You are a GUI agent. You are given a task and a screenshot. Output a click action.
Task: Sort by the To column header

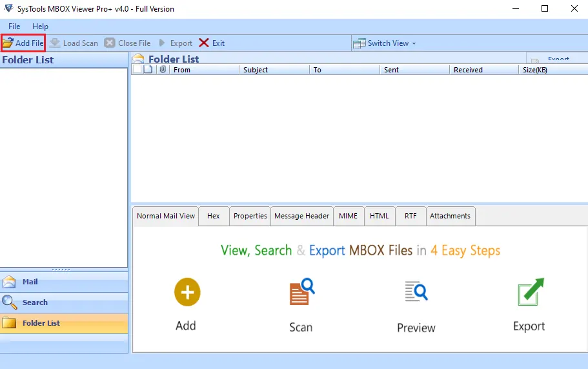tap(344, 70)
